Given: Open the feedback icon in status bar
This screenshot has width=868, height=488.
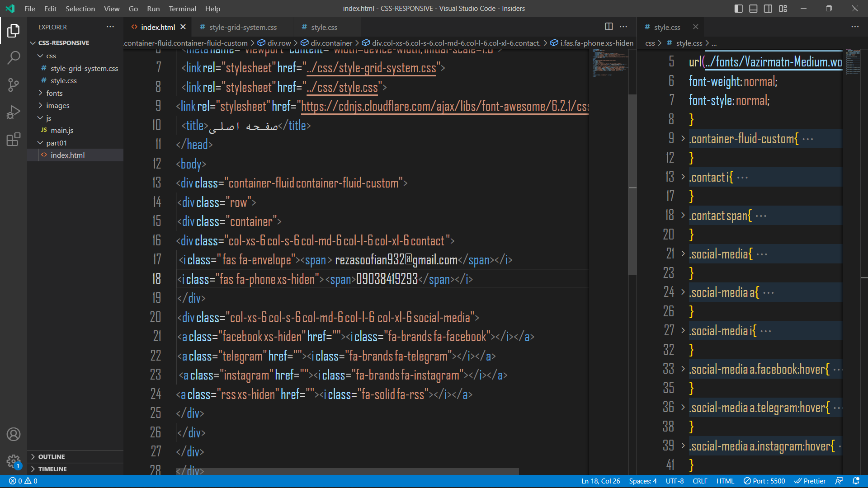Looking at the screenshot, I should [x=839, y=481].
